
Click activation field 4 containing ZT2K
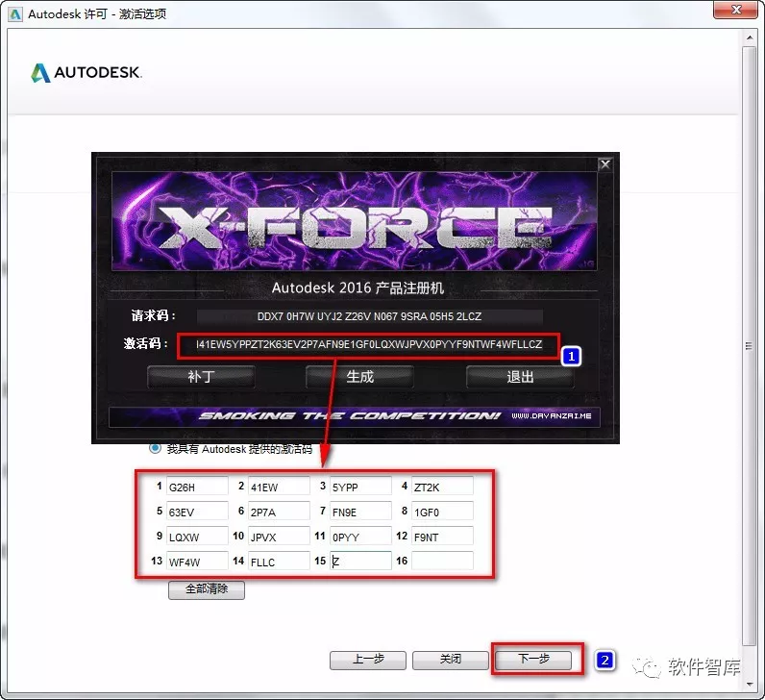coord(442,487)
